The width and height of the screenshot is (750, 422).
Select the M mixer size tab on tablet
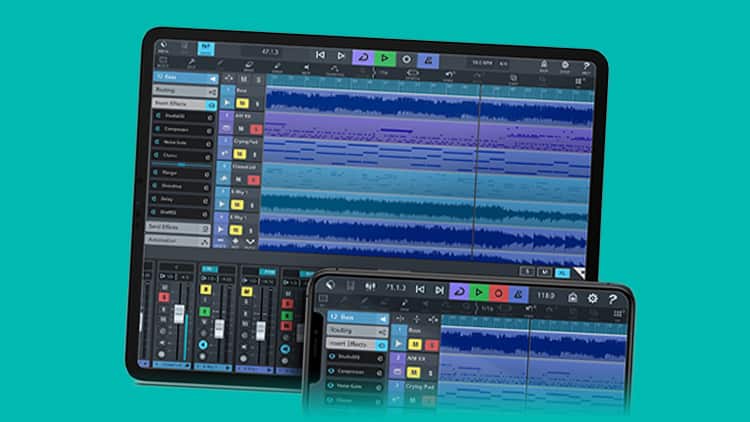pyautogui.click(x=544, y=272)
